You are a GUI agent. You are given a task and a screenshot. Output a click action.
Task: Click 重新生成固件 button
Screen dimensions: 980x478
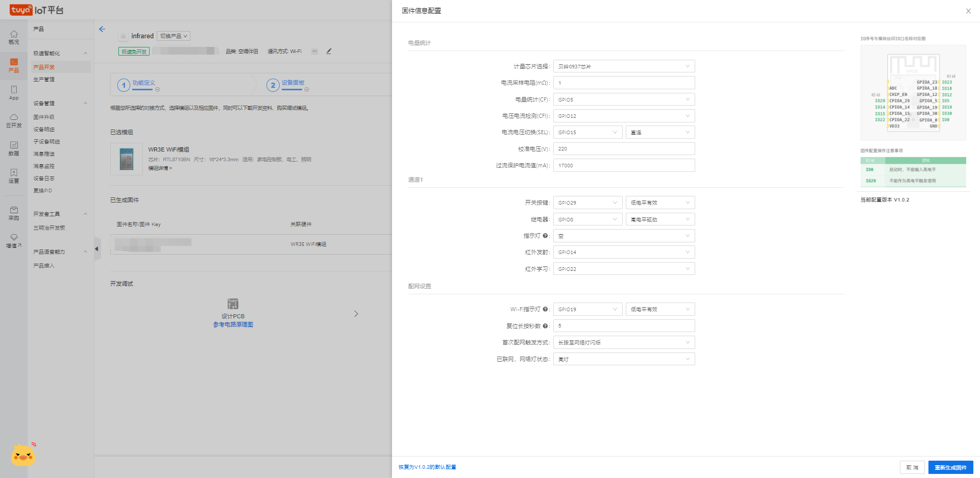coord(950,467)
